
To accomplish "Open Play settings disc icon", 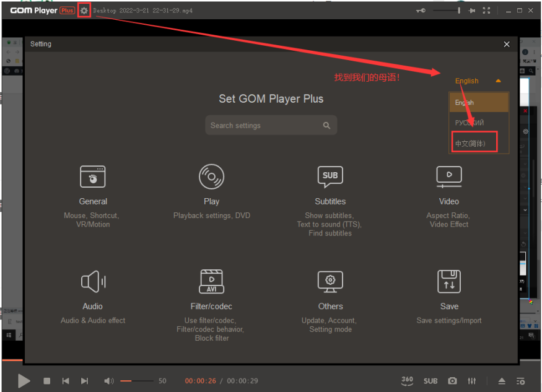I will coord(212,176).
